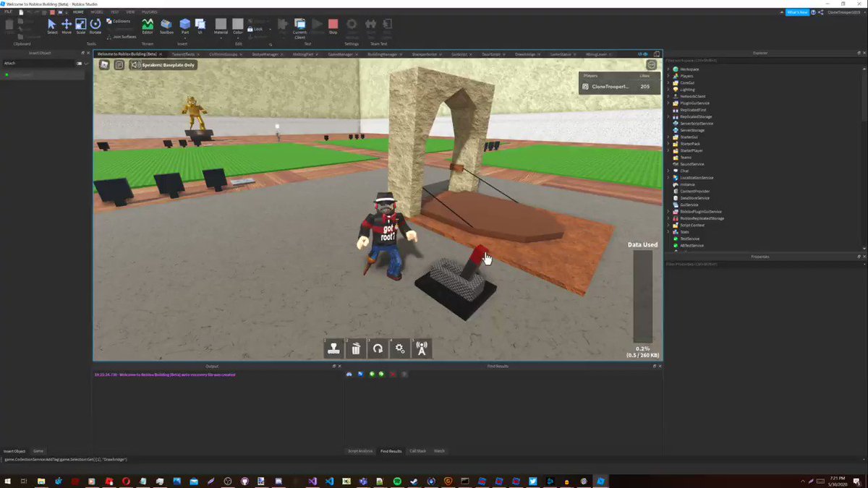Click the What's New button
The width and height of the screenshot is (868, 488).
796,12
